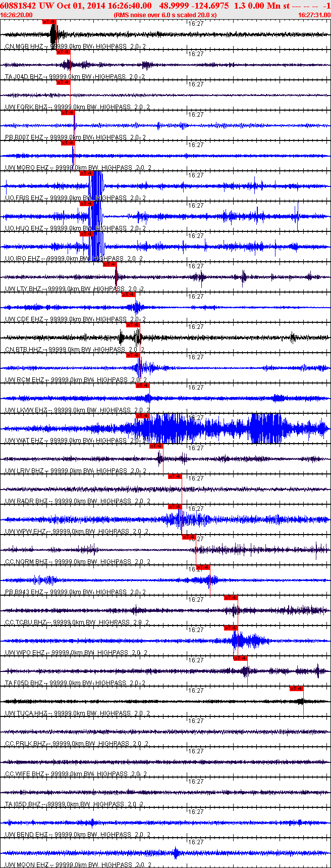Click event ID 60881842 in header
This screenshot has height=868, width=331.
[x=19, y=6]
